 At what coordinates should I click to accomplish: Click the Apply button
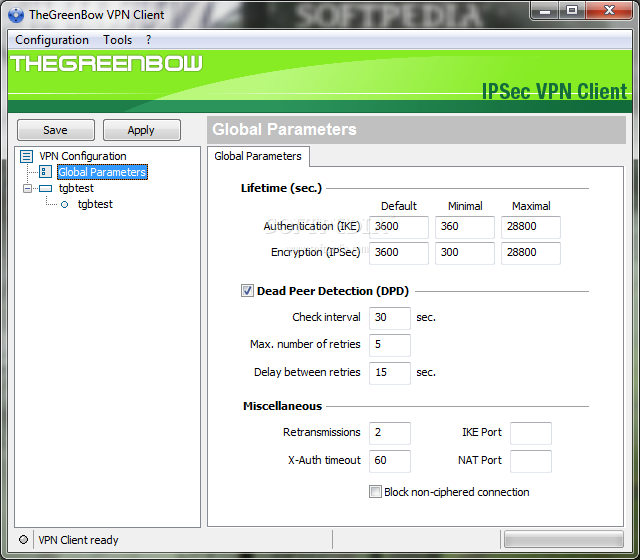[142, 130]
